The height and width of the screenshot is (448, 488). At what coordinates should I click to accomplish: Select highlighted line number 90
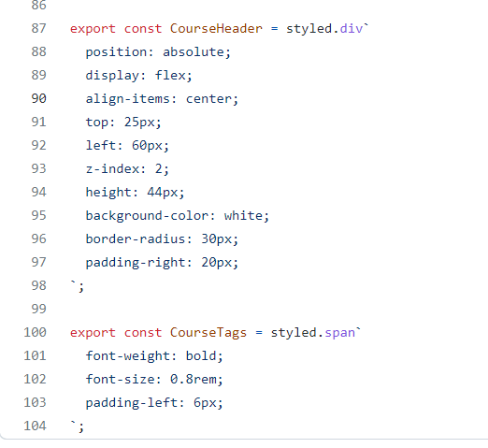(39, 98)
